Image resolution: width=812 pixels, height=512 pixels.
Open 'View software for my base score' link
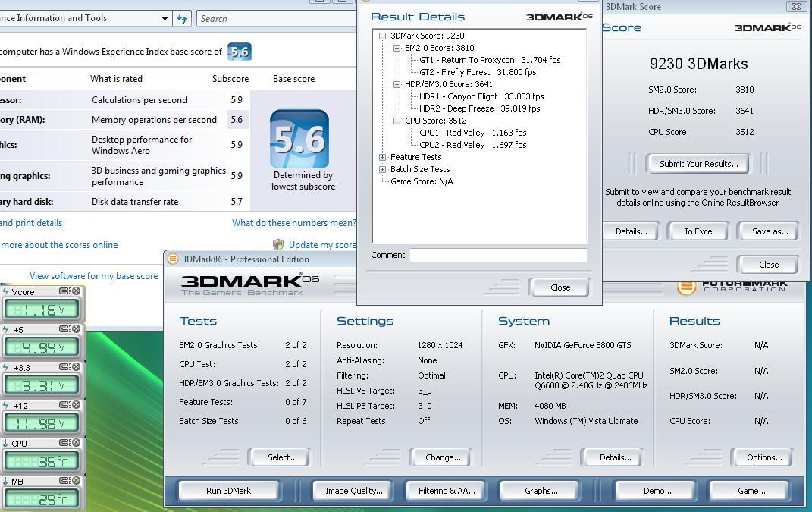click(x=94, y=275)
